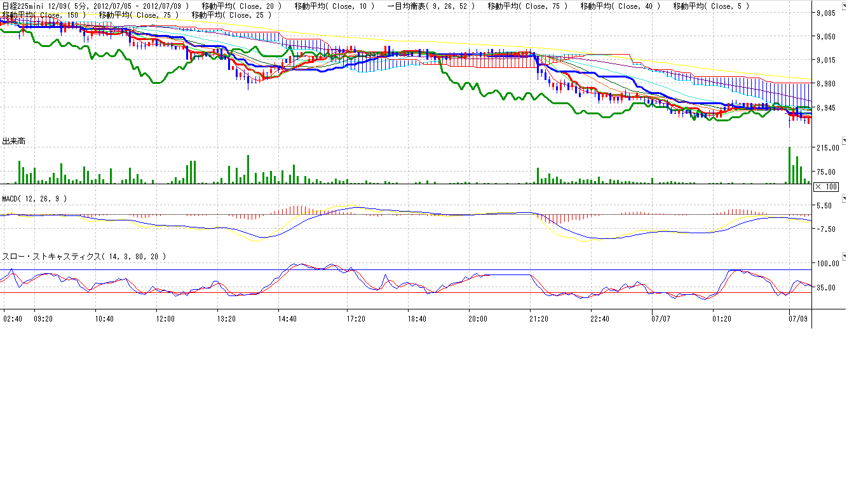This screenshot has height=488, width=868.
Task: Click the 07/07 date marker on time axis
Action: [661, 317]
